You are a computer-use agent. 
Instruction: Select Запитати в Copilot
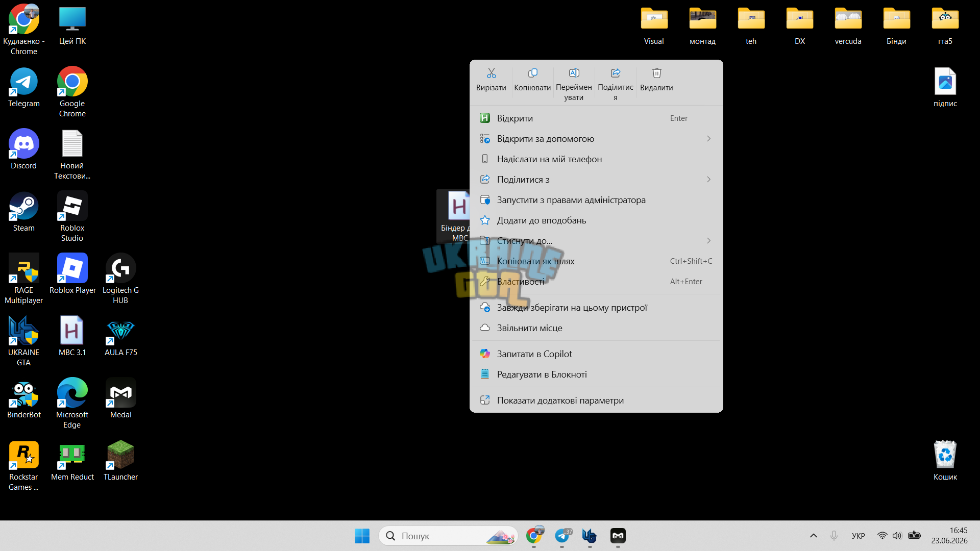[x=596, y=354]
